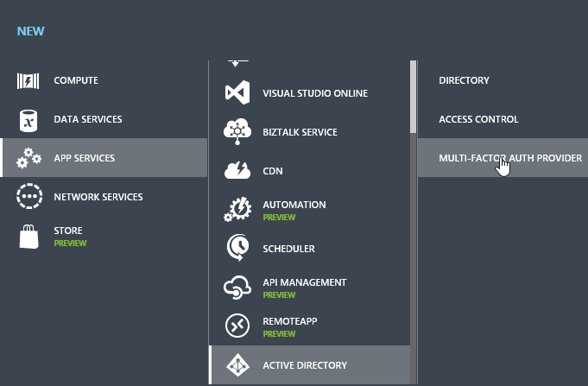Click the API Management cloud icon
Image resolution: width=588 pixels, height=386 pixels.
tap(237, 288)
